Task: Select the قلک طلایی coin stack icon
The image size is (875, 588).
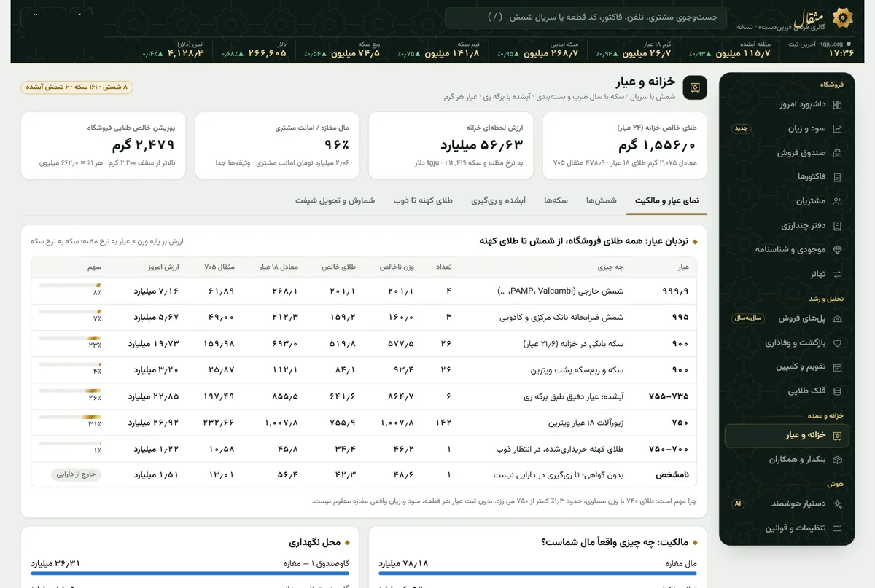Action: pyautogui.click(x=837, y=391)
